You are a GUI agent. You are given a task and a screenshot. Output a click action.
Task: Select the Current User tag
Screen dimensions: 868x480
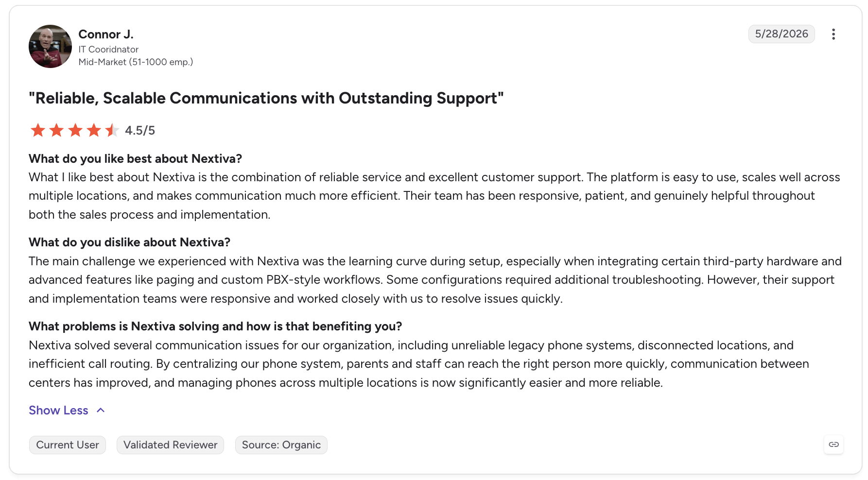tap(68, 445)
